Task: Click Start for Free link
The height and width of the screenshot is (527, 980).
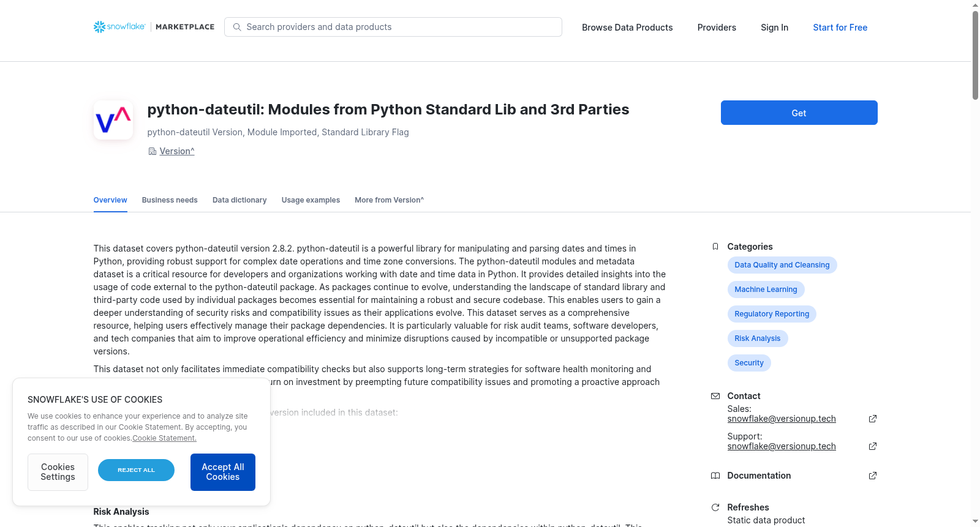Action: pos(840,28)
